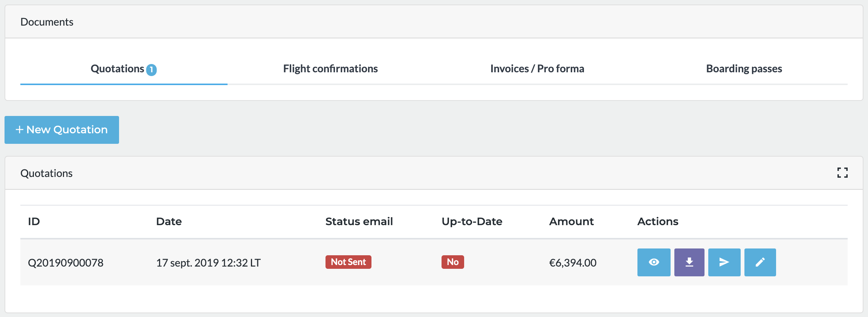View quotation Q20190900078 with the eye icon
Image resolution: width=868 pixels, height=317 pixels.
(x=654, y=262)
